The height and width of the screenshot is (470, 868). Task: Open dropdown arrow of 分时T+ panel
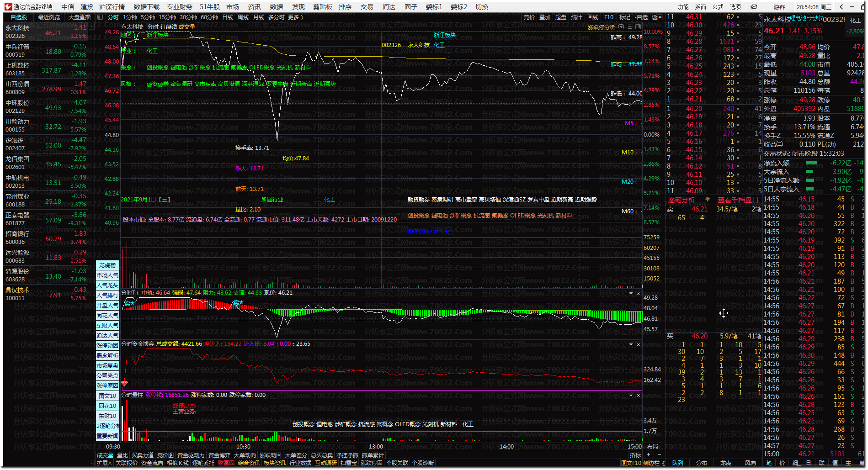coord(631,293)
